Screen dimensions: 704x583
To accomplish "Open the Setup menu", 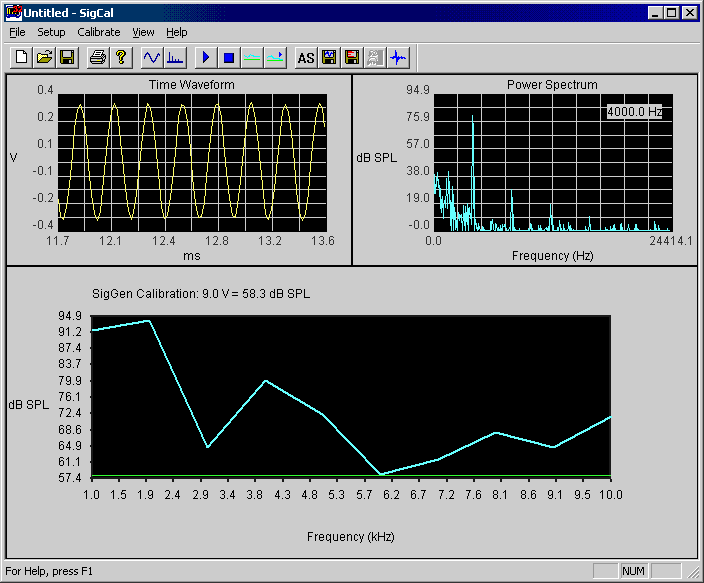I will pyautogui.click(x=51, y=32).
